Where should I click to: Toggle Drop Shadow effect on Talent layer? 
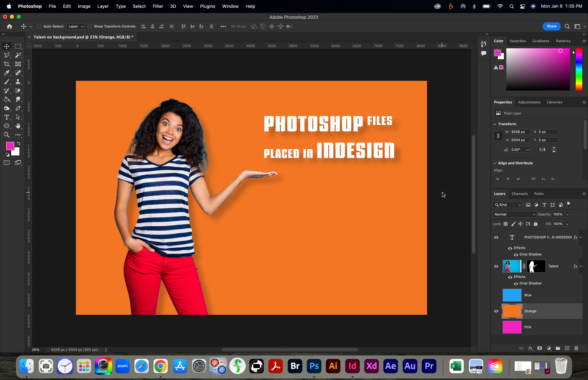coord(516,284)
